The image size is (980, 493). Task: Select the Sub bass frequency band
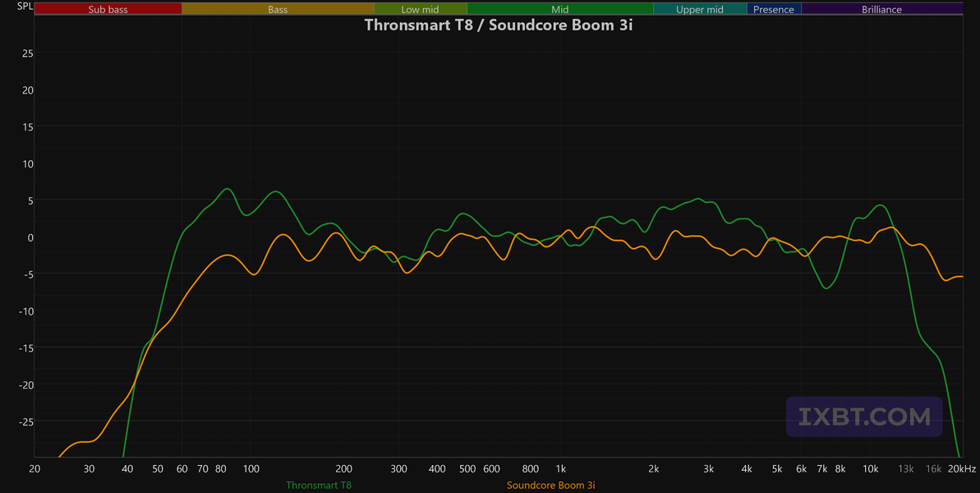point(108,9)
